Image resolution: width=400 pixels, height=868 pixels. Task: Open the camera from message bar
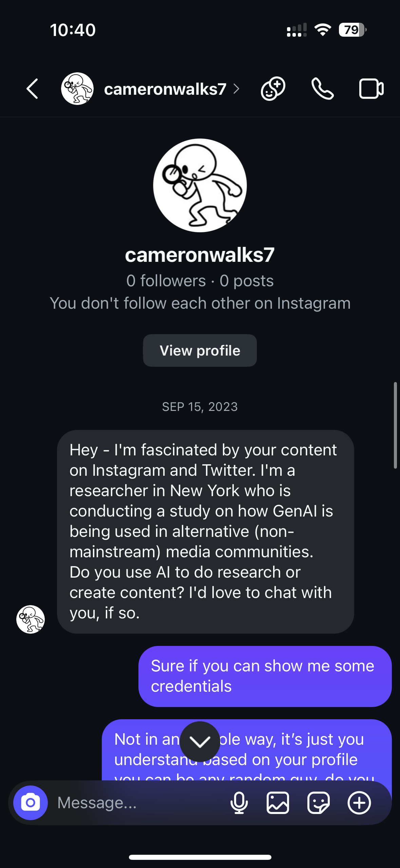31,803
